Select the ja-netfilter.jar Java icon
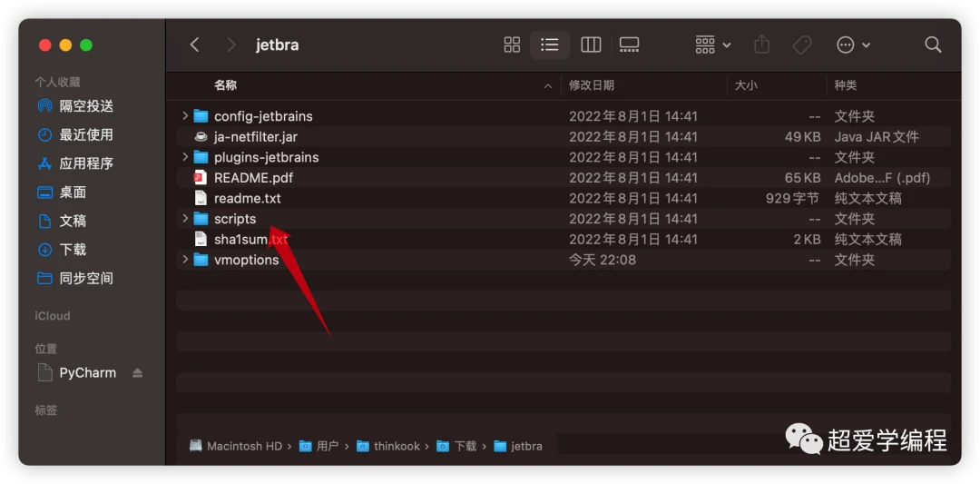980x484 pixels. click(201, 136)
